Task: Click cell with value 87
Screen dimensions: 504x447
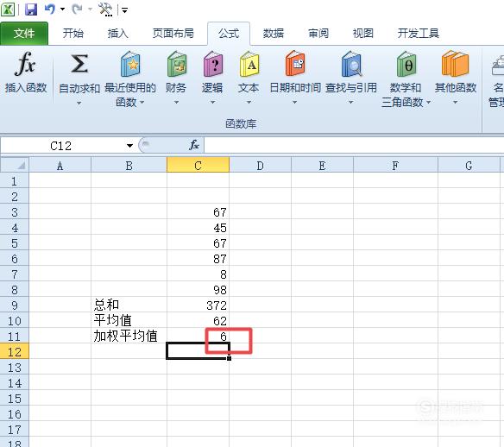Action: [198, 258]
